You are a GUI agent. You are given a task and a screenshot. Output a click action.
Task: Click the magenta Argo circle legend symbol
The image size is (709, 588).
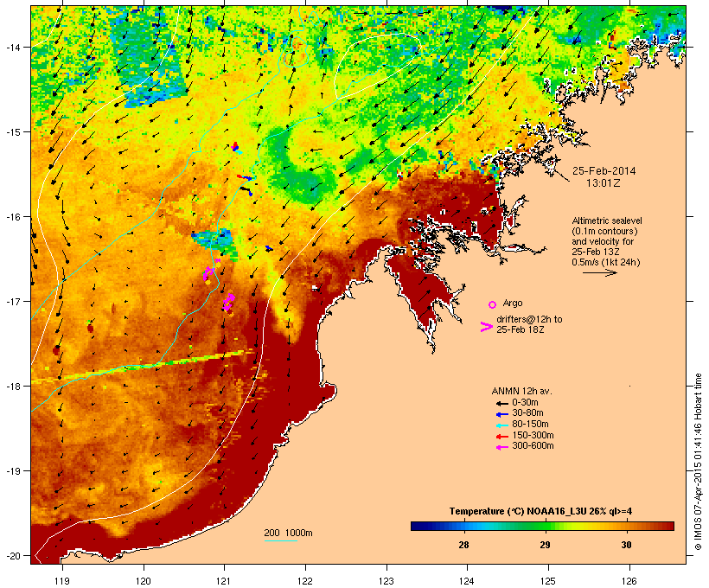pos(492,304)
